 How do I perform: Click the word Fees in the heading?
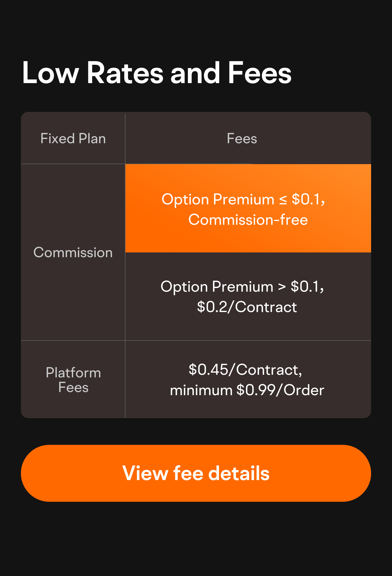[x=260, y=73]
